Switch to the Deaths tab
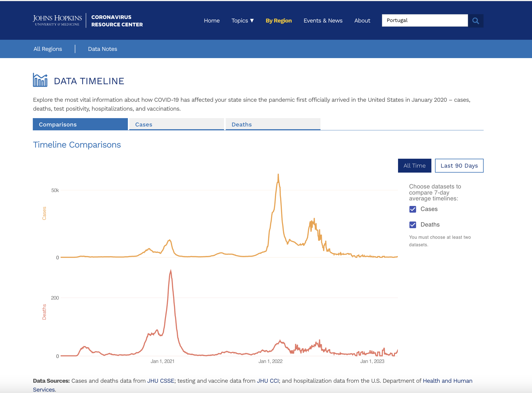The height and width of the screenshot is (393, 532). pos(273,124)
